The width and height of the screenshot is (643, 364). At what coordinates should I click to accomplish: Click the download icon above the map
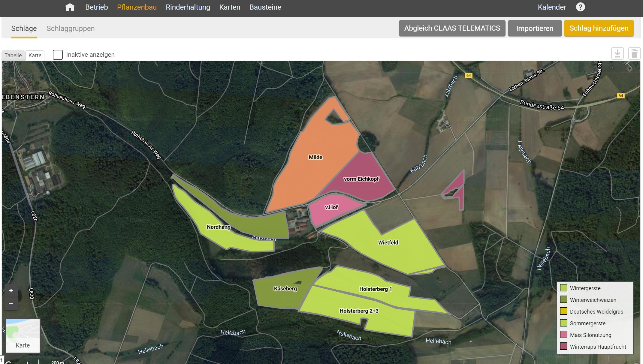click(x=617, y=54)
